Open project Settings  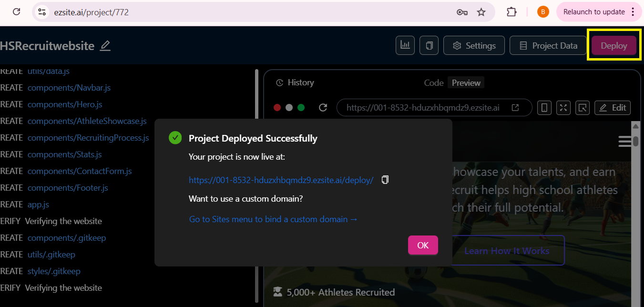(474, 46)
